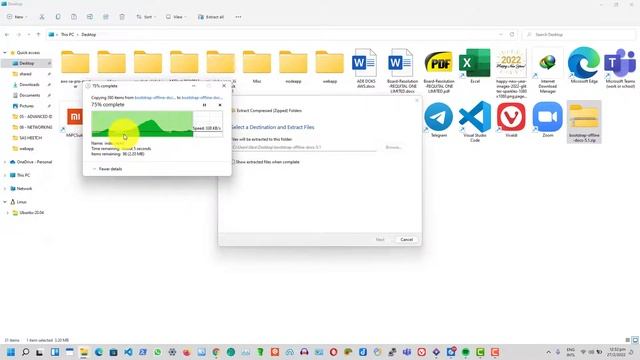Click the Paste icon in the toolbar
The width and height of the screenshot is (640, 360).
(x=74, y=17)
